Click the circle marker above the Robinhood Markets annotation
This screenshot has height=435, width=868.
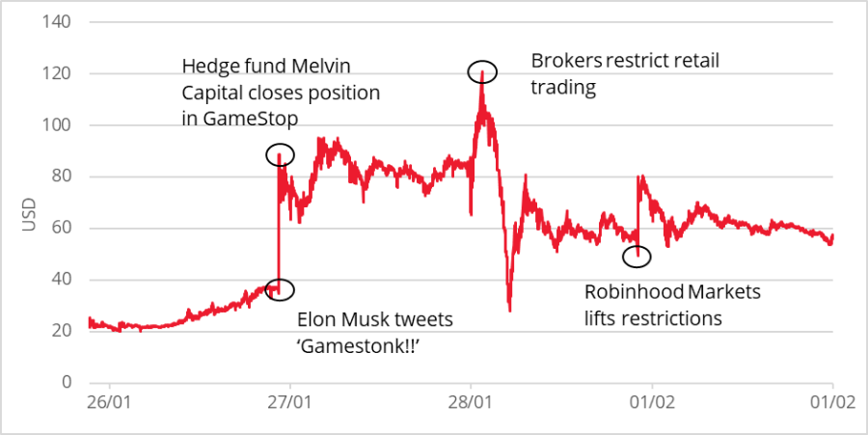point(637,257)
